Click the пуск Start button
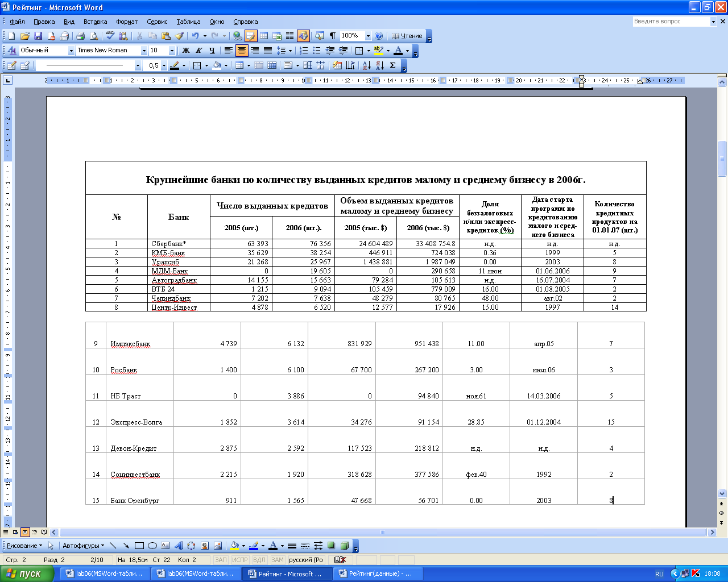 point(27,573)
